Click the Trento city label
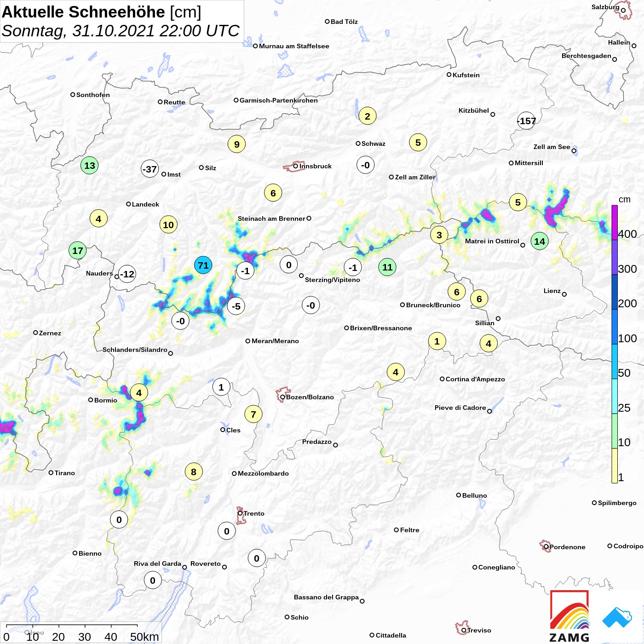Image resolution: width=644 pixels, height=644 pixels. (x=254, y=513)
